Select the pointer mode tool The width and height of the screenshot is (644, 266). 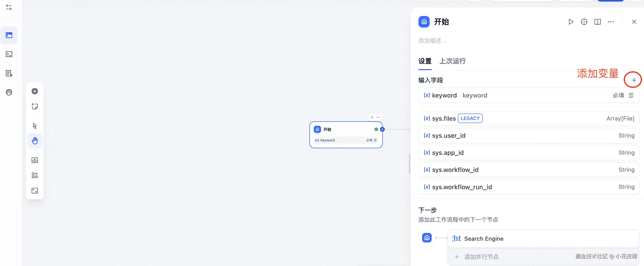(x=35, y=126)
